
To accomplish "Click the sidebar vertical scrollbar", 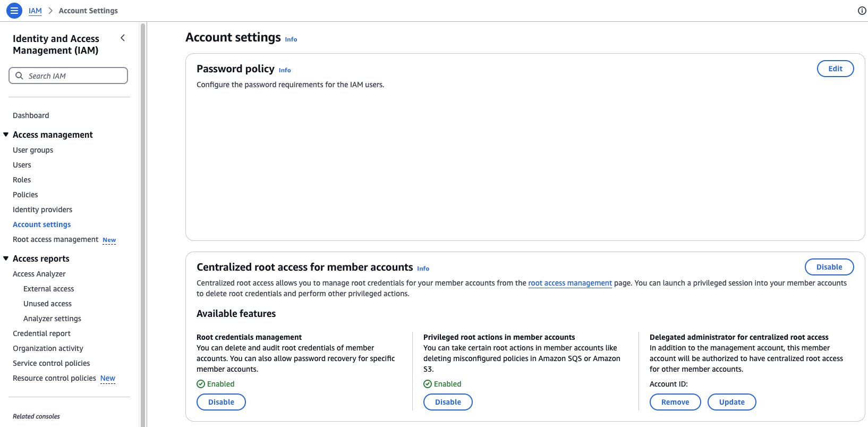I will pyautogui.click(x=142, y=224).
